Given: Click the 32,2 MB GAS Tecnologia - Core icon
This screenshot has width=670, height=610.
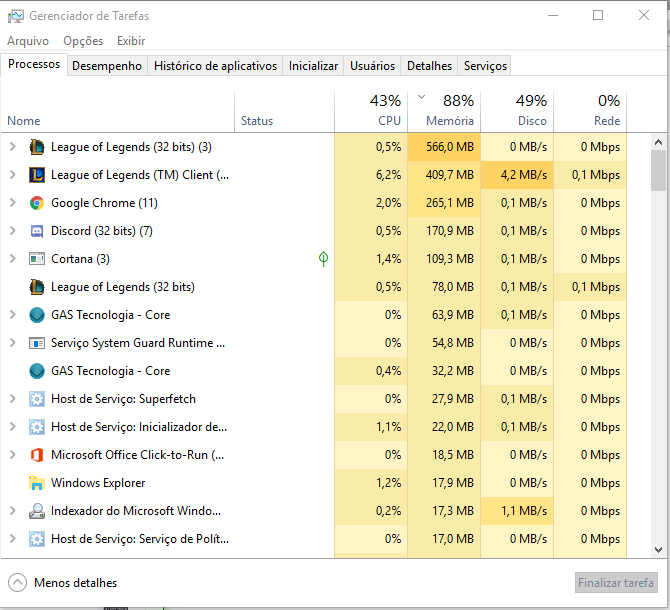Looking at the screenshot, I should pyautogui.click(x=37, y=371).
